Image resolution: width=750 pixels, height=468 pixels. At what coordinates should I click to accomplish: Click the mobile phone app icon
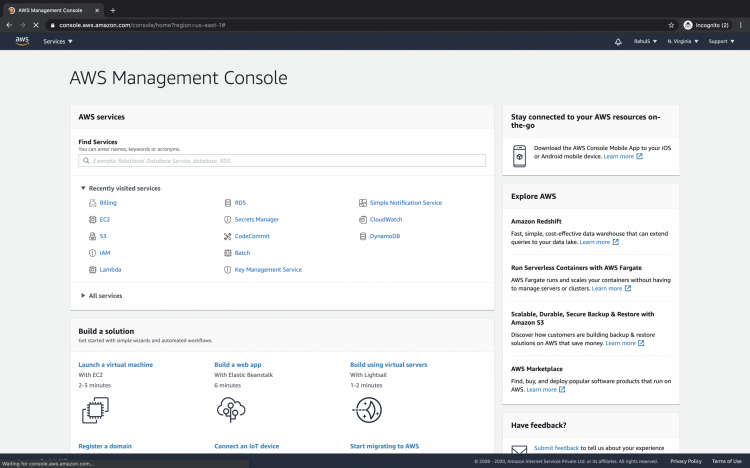point(519,156)
